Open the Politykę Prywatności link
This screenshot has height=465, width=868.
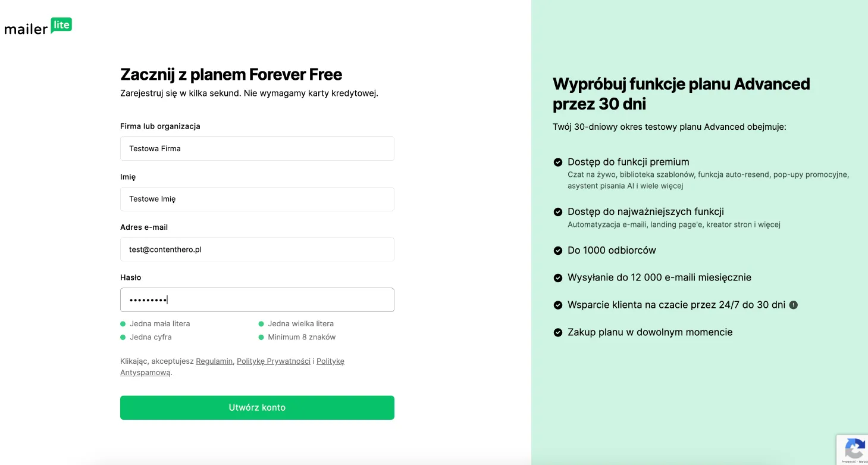tap(273, 361)
